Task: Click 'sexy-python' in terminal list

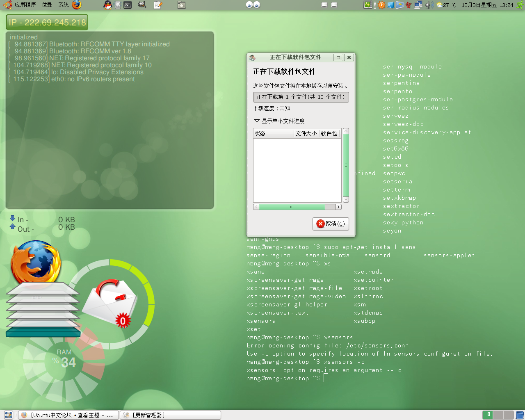Action: pos(403,222)
